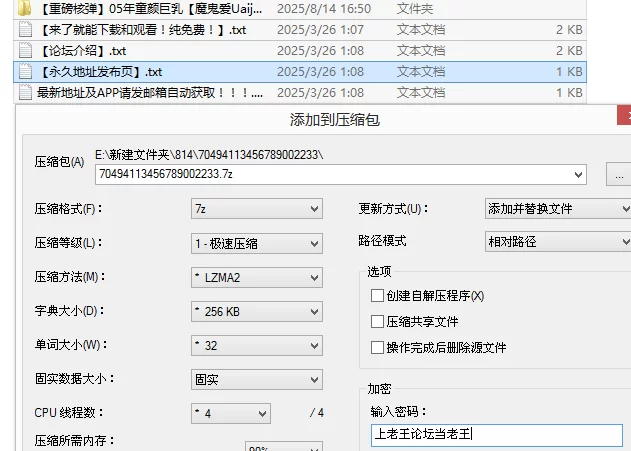
Task: Select the 论坛介绍.txt file row
Action: coord(300,51)
